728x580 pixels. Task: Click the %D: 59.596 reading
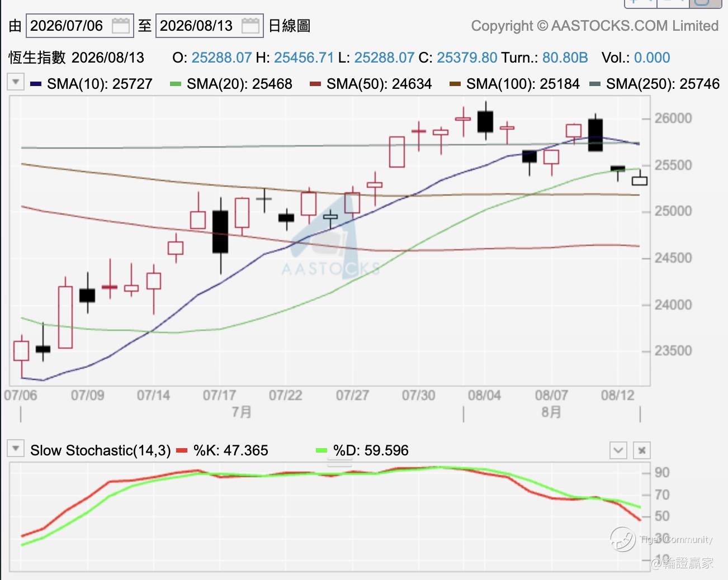coord(371,450)
